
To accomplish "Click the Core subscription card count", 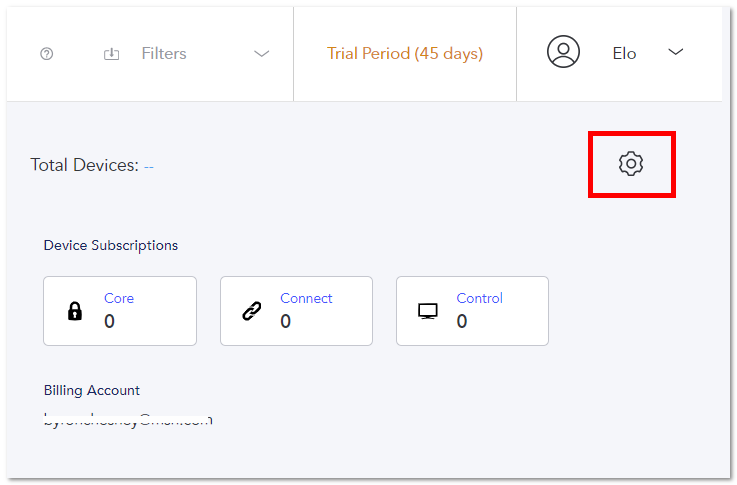I will (110, 321).
